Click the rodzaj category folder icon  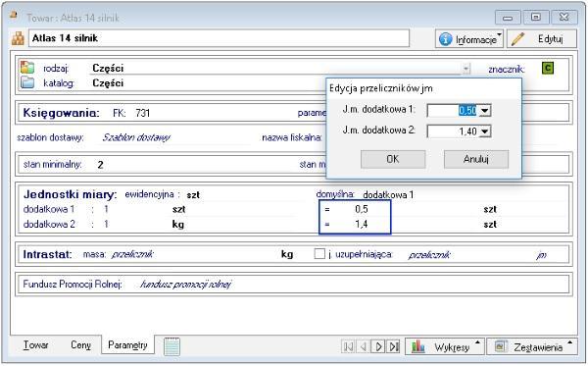click(x=27, y=68)
